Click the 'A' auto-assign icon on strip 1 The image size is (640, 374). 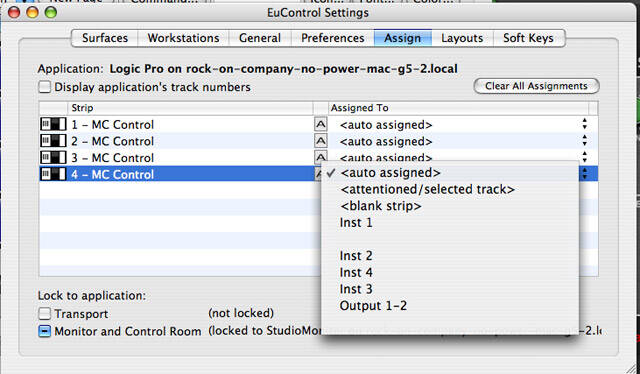click(320, 125)
